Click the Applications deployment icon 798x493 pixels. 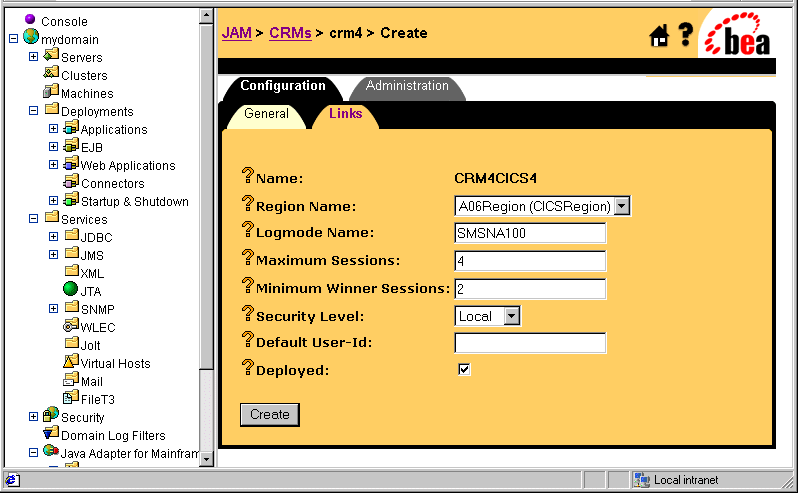point(71,127)
